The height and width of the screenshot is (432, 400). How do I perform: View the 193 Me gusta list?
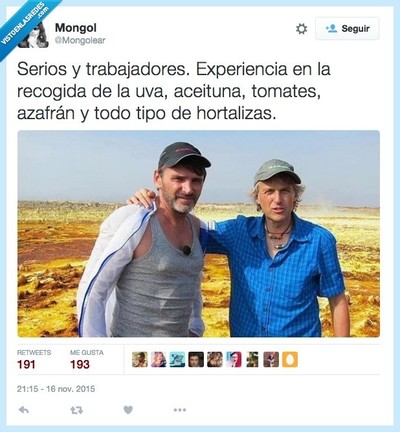point(87,360)
